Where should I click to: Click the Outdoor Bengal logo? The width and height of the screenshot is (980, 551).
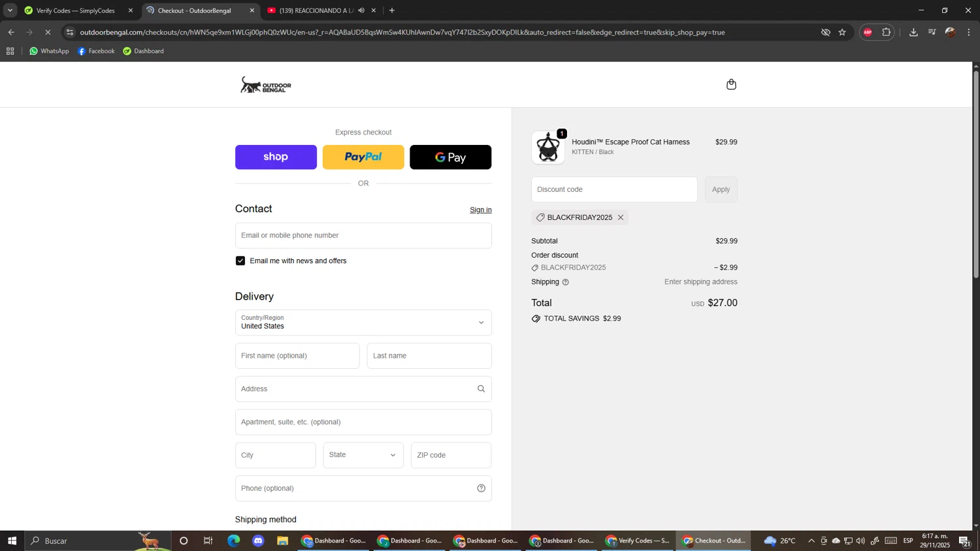(266, 85)
